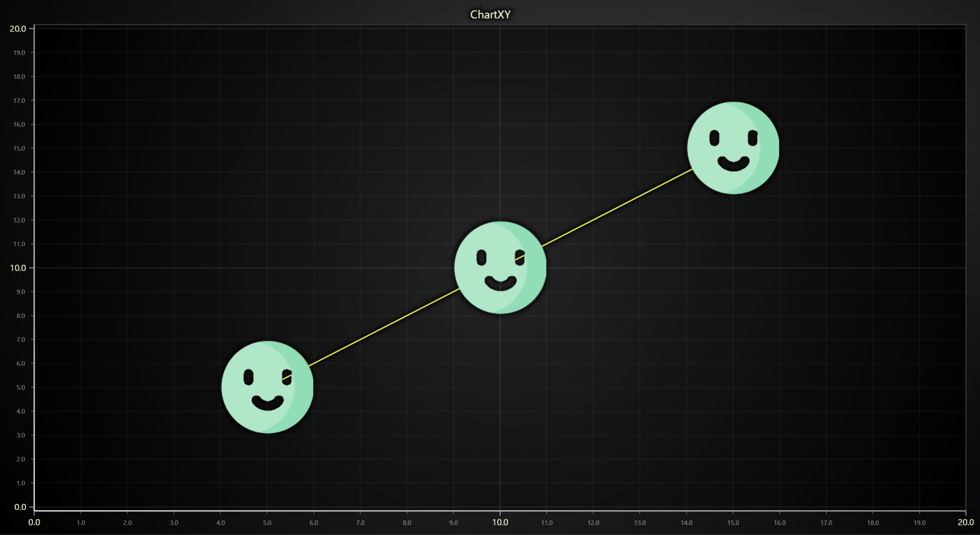Click the X-axis label 14.0
Image resolution: width=980 pixels, height=535 pixels.
click(686, 523)
